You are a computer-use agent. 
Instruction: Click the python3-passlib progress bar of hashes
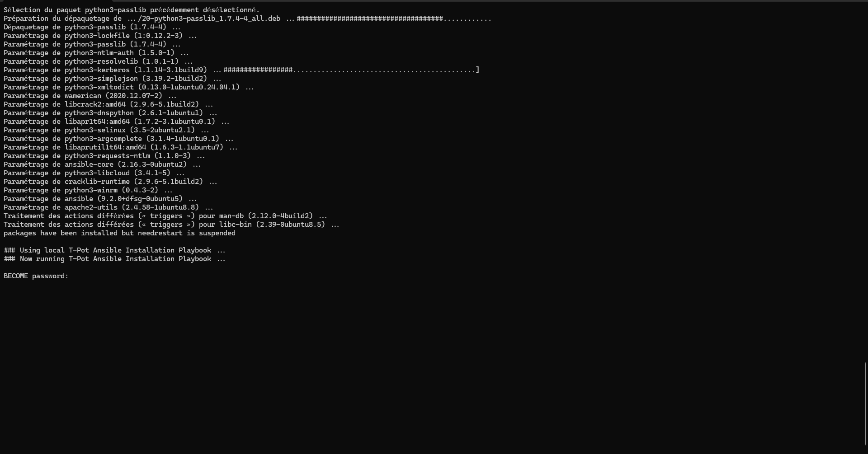(393, 19)
